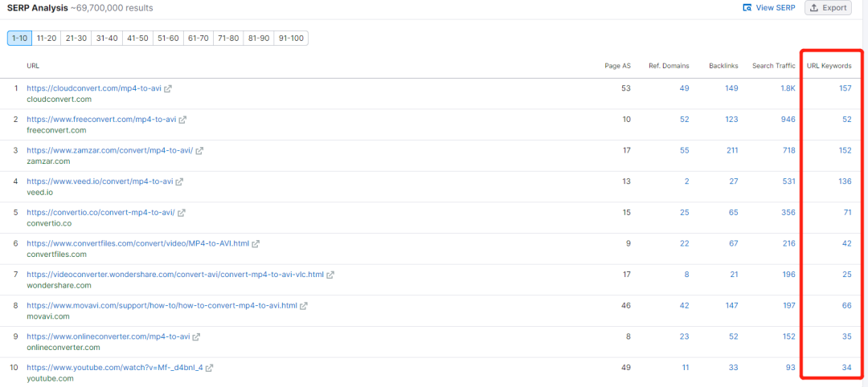Open zamzar's backlinks count 211
The image size is (868, 387).
tap(731, 150)
